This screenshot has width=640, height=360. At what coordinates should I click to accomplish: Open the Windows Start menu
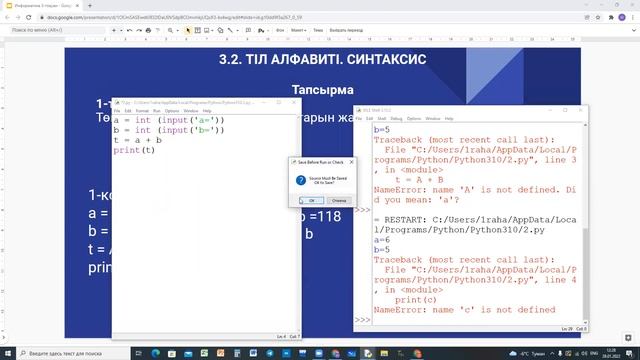tap(8, 353)
